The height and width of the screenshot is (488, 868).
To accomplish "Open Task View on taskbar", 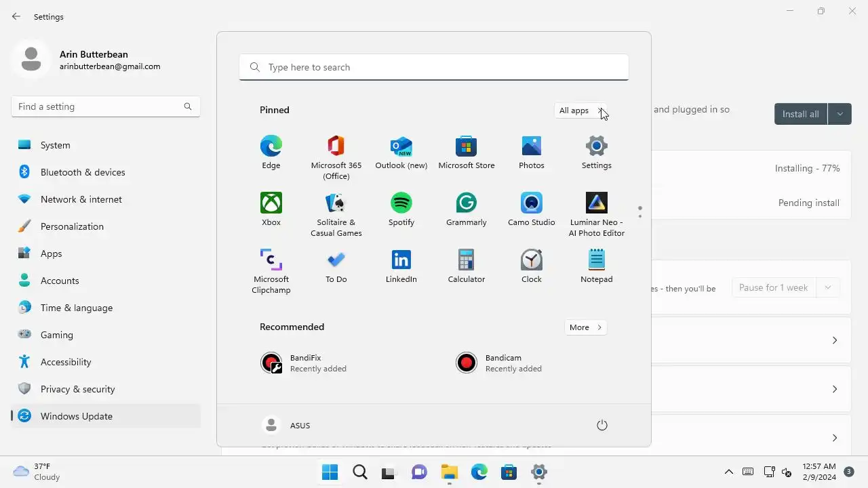I will (389, 472).
